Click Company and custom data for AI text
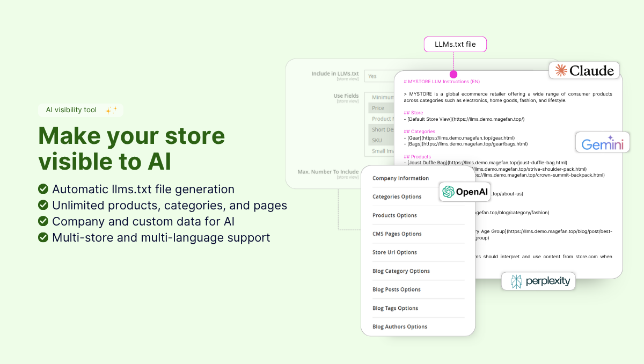 (x=143, y=221)
